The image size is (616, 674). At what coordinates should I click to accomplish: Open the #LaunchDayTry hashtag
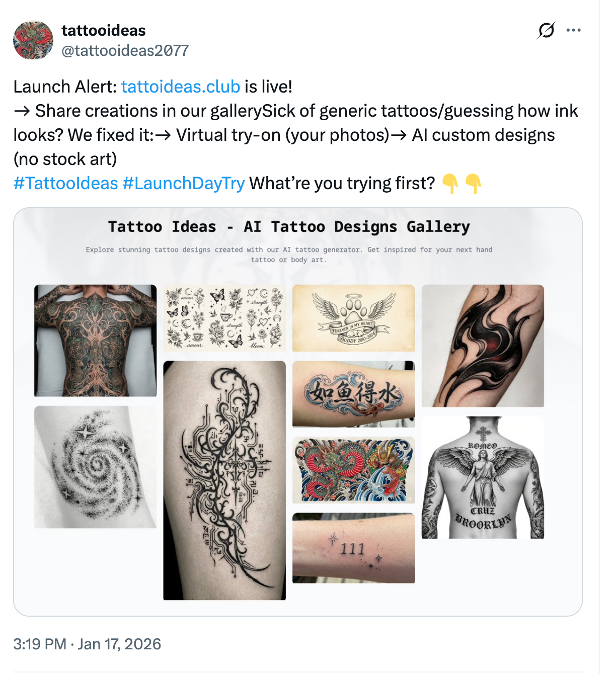[x=183, y=183]
